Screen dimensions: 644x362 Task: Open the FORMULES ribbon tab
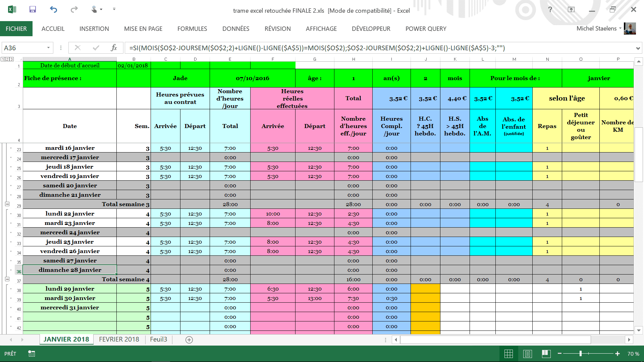[x=192, y=29]
